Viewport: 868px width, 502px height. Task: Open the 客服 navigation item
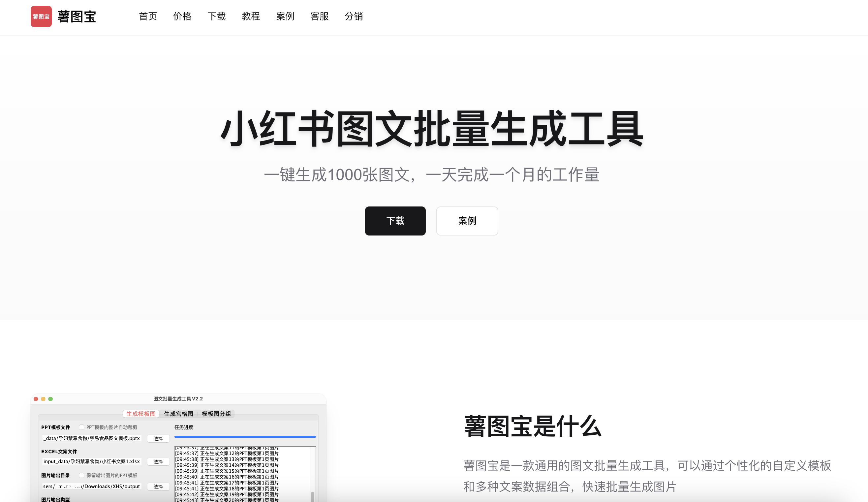[319, 16]
